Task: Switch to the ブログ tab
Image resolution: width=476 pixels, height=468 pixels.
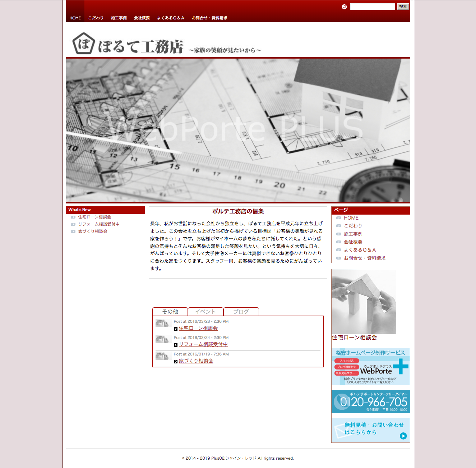Action: [x=241, y=312]
